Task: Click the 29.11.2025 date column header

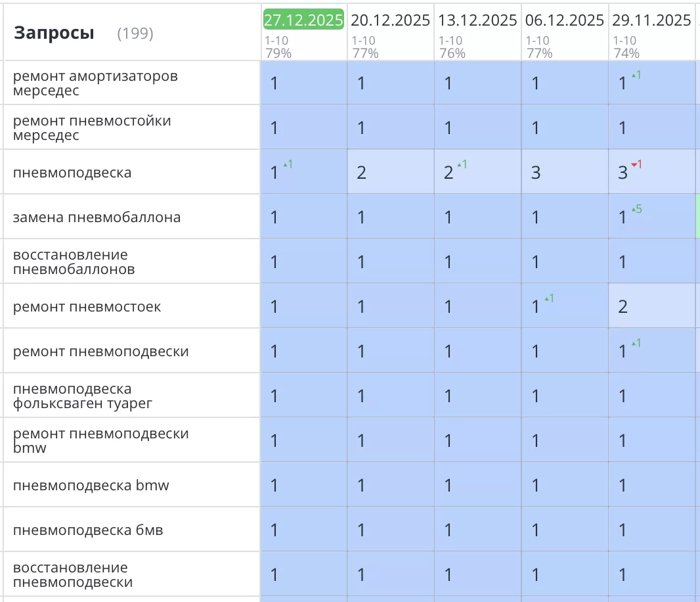Action: (651, 20)
